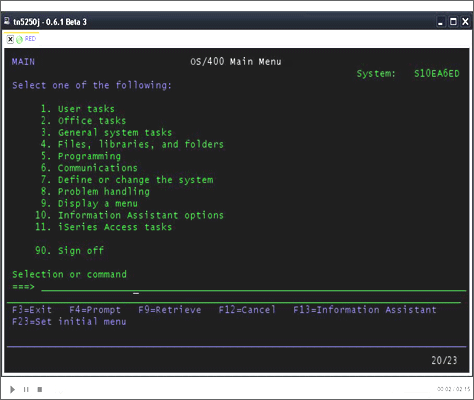
Task: Click the green globe session icon
Action: coord(19,39)
